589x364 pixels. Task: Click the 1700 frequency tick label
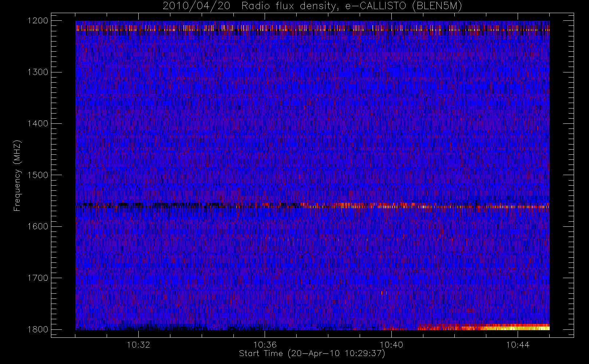coord(38,278)
